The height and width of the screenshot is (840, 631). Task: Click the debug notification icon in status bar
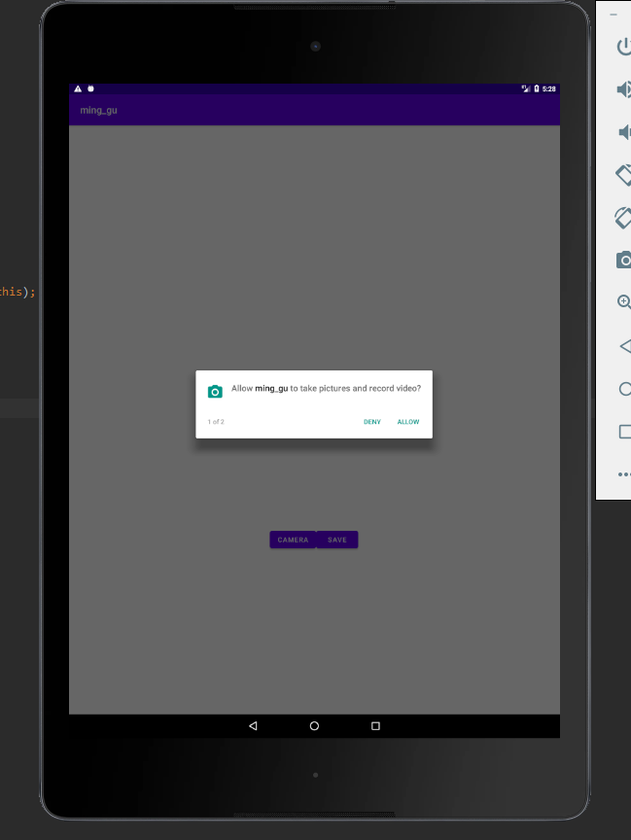pyautogui.click(x=90, y=88)
